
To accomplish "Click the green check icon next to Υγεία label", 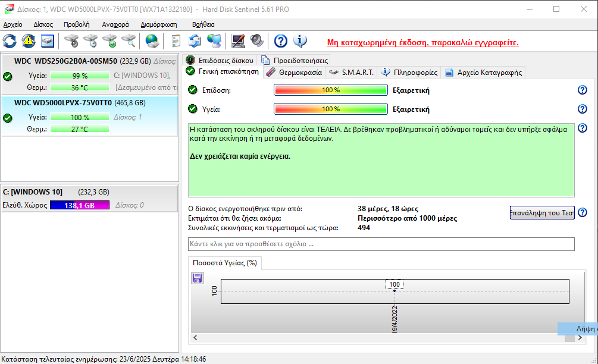I will pyautogui.click(x=193, y=109).
